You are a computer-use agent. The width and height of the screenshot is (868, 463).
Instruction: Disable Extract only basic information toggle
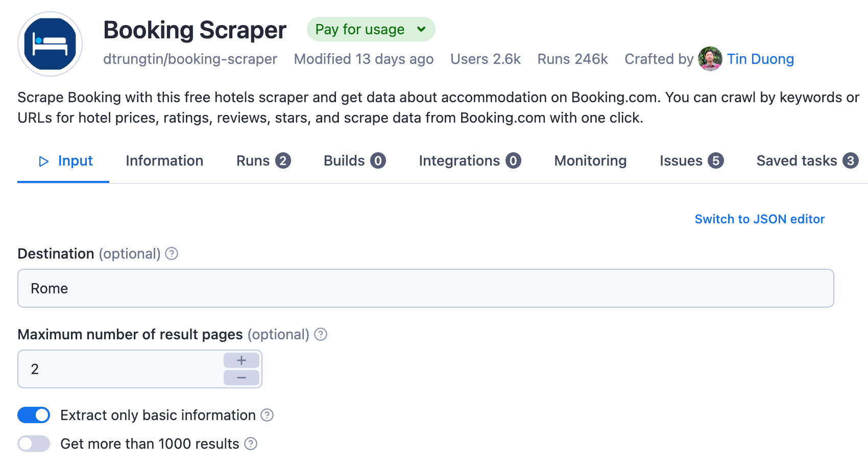[34, 415]
